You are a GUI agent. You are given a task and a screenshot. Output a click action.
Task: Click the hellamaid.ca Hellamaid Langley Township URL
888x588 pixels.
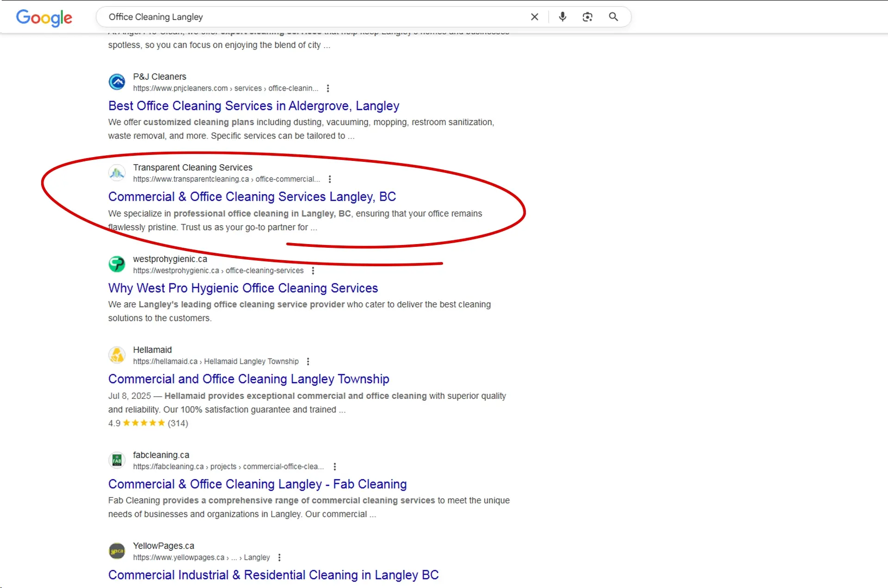tap(216, 361)
